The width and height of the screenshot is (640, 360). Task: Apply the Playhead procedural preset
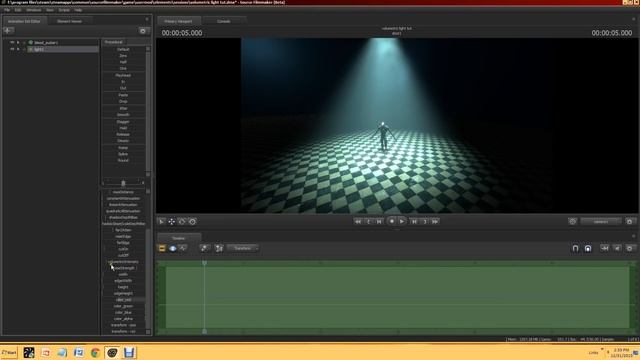123,76
